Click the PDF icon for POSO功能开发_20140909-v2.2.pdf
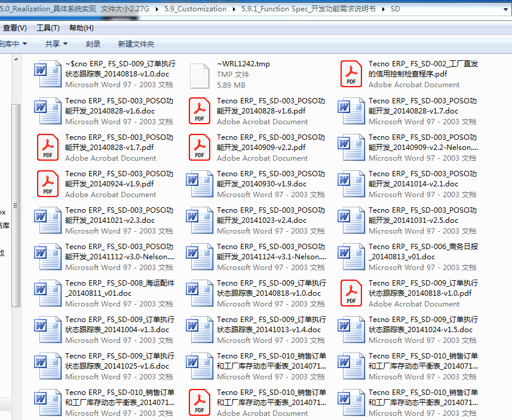Screen dimensions: 512x420 click(200, 148)
